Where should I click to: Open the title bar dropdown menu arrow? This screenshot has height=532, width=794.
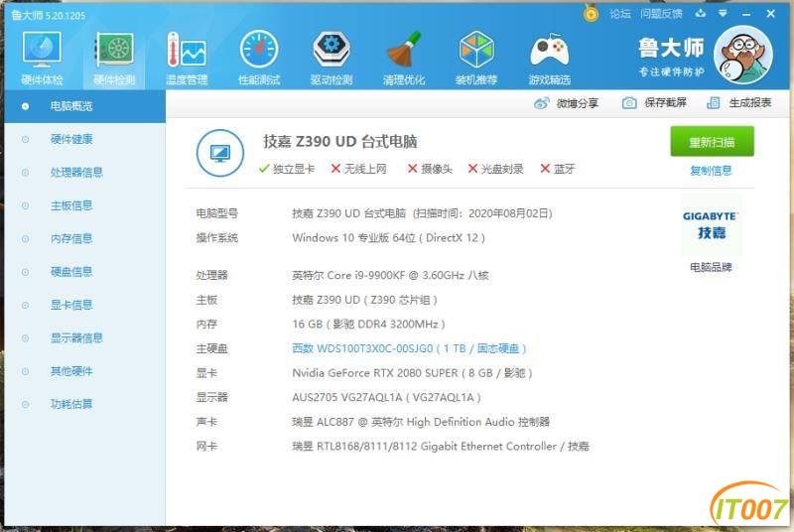723,14
